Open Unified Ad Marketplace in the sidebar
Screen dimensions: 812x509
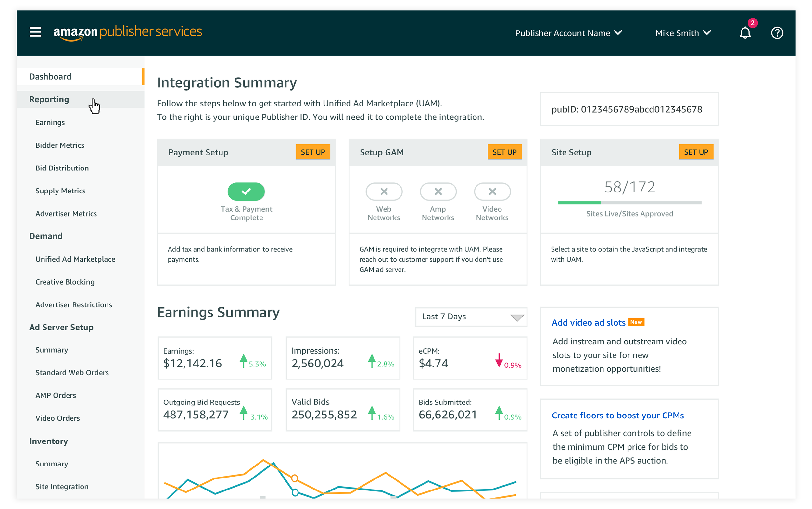pyautogui.click(x=75, y=259)
